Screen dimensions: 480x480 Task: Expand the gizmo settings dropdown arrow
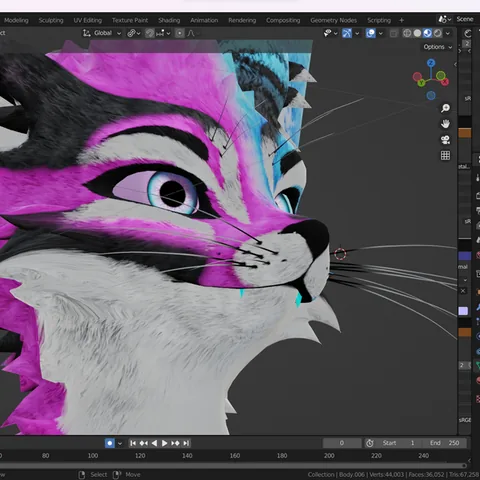click(x=357, y=33)
